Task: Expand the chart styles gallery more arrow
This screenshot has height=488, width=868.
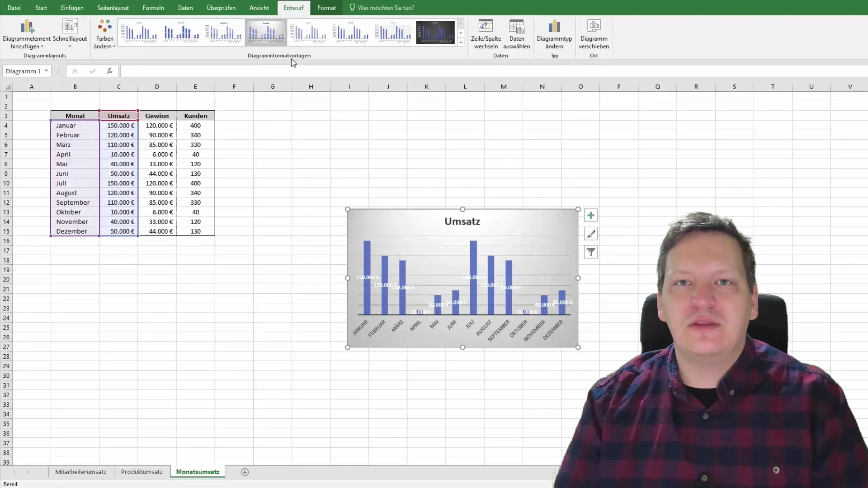Action: tap(461, 42)
